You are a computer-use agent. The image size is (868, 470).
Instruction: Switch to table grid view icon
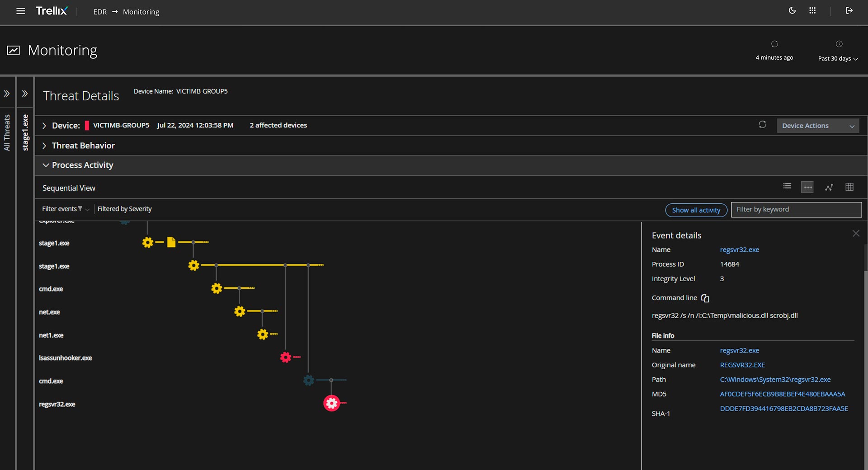pos(849,187)
